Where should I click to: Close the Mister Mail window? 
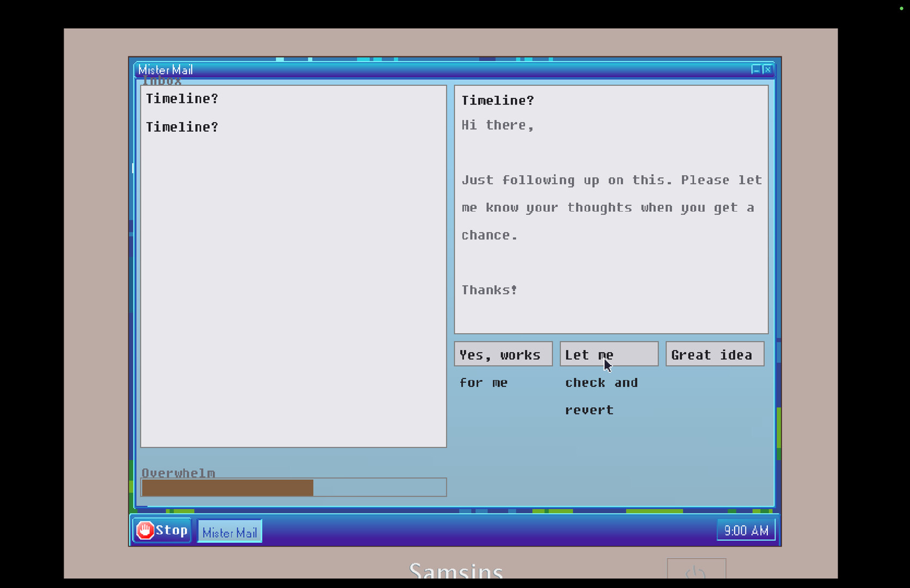(x=767, y=70)
